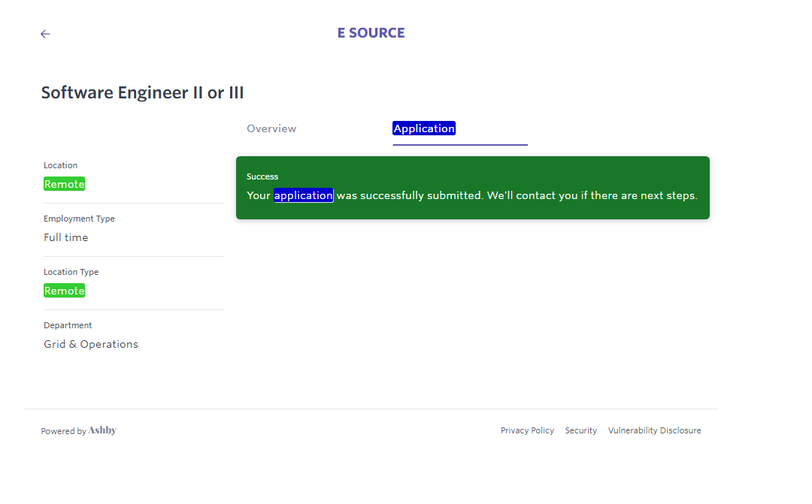Click the Software Engineer II or III title
This screenshot has height=504, width=812.
(x=142, y=92)
